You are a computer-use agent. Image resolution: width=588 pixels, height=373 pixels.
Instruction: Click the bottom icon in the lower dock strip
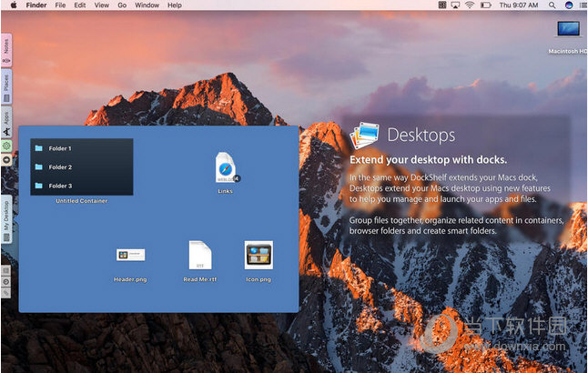(x=5, y=292)
